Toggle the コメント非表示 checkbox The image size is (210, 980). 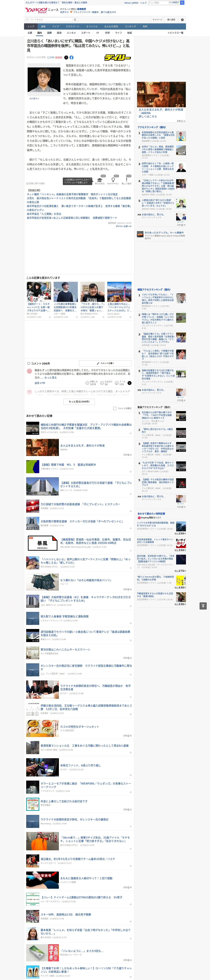pos(115,409)
